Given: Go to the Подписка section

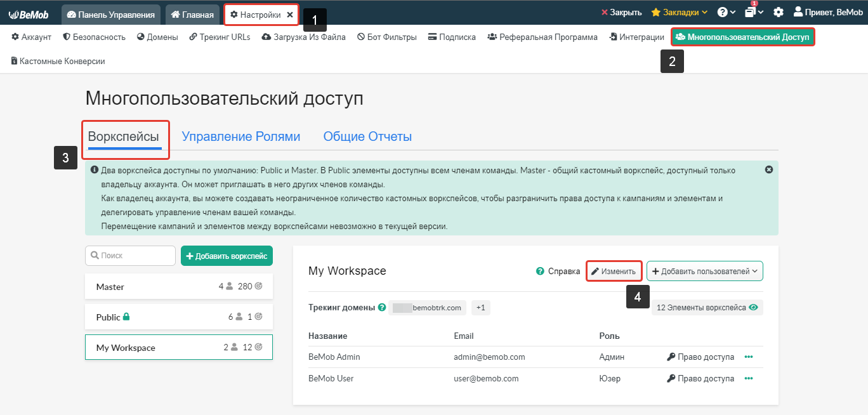Looking at the screenshot, I should [x=452, y=37].
